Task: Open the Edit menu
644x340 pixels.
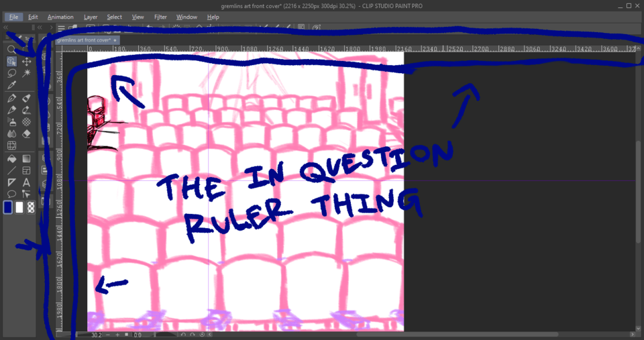Action: (x=33, y=17)
